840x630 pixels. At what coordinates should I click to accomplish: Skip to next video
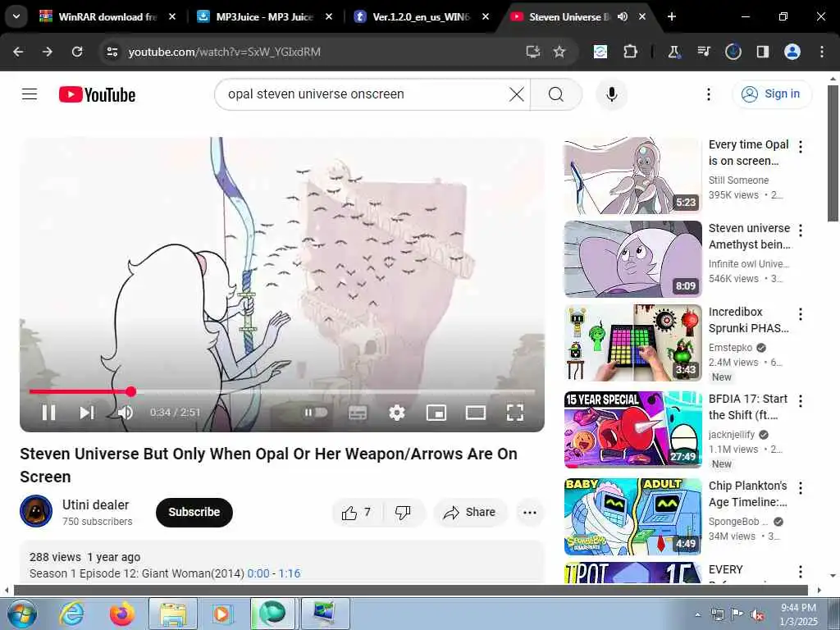click(x=87, y=413)
